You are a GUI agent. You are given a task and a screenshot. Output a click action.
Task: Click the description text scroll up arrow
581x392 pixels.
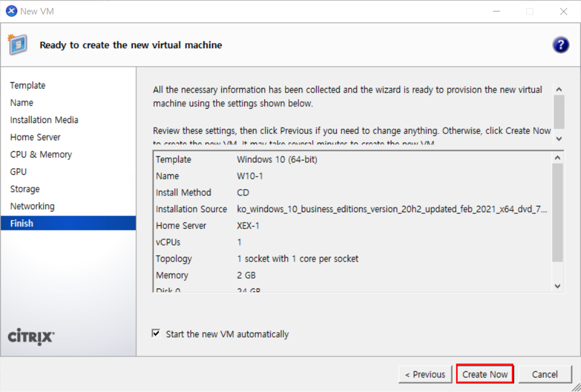559,89
